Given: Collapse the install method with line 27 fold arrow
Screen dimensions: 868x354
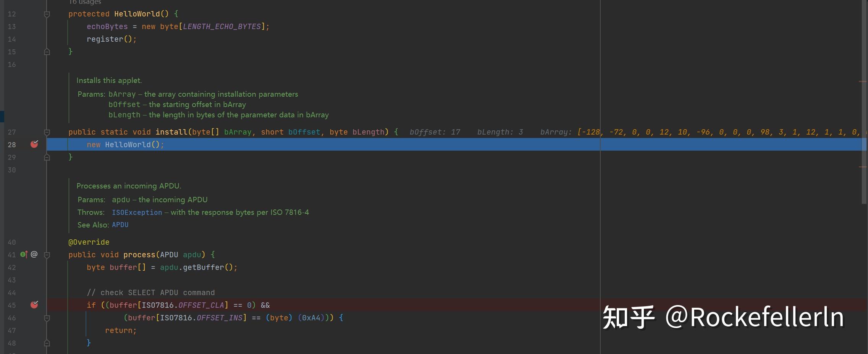Looking at the screenshot, I should [x=47, y=132].
